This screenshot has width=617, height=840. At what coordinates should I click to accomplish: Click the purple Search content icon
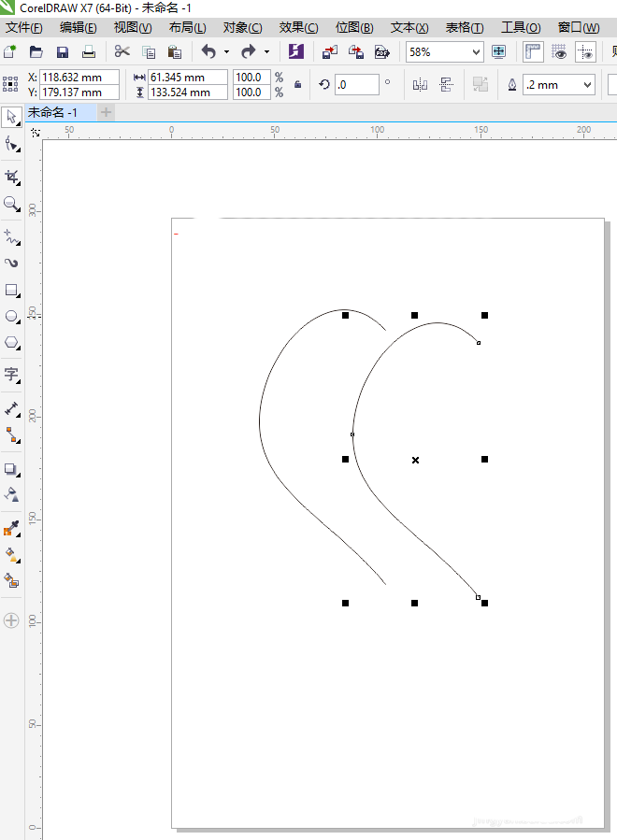296,52
